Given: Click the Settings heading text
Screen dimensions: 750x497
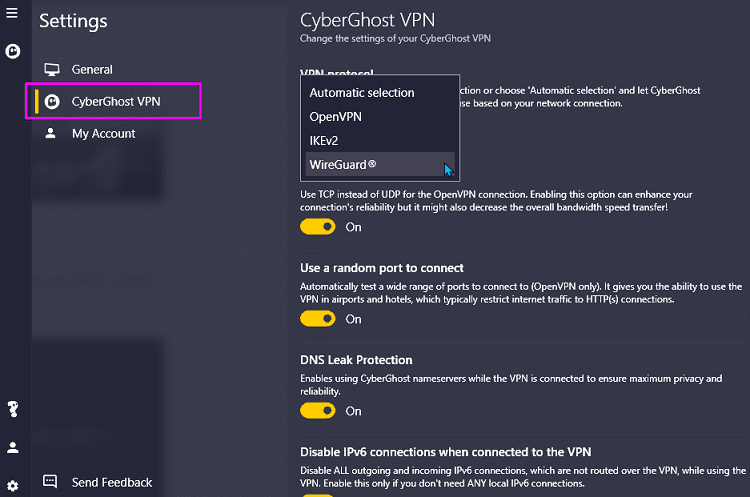Looking at the screenshot, I should pyautogui.click(x=73, y=21).
